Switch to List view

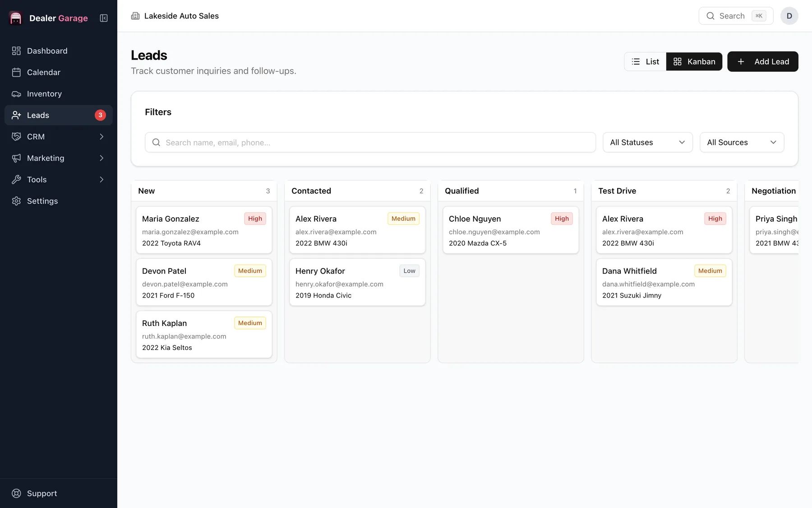coord(645,61)
